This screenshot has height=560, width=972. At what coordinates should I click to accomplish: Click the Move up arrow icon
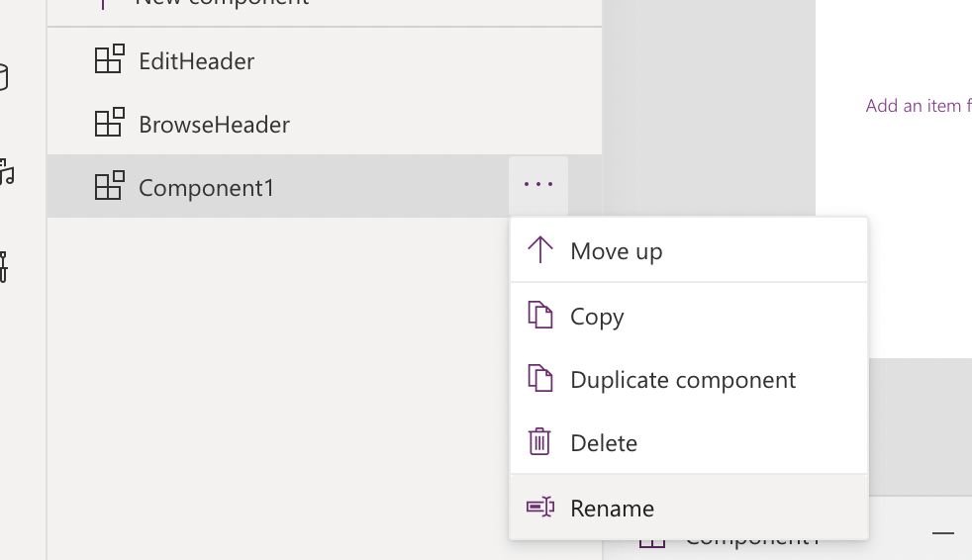(x=539, y=250)
